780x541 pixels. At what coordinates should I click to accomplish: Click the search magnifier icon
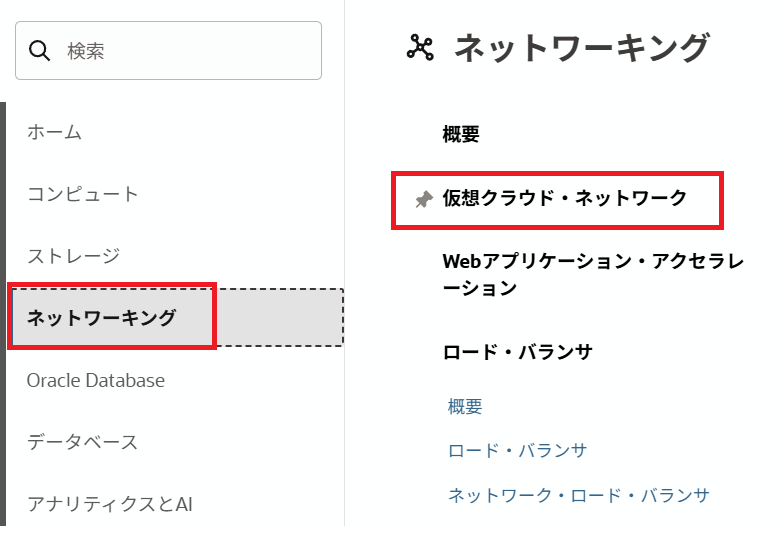(40, 51)
